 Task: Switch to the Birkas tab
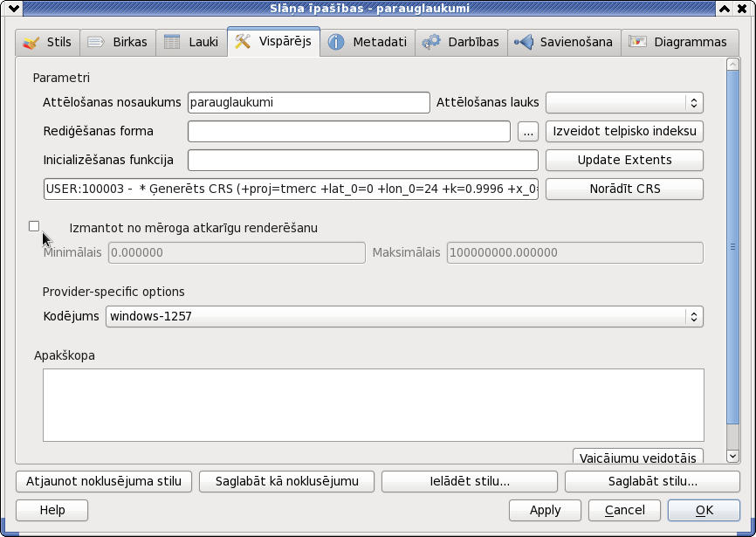coord(118,43)
